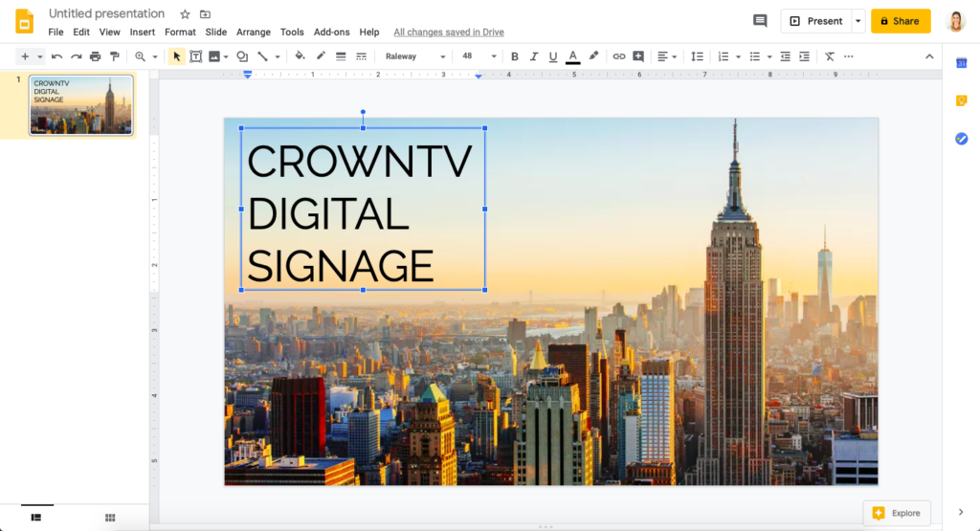Clear text formatting

click(830, 56)
